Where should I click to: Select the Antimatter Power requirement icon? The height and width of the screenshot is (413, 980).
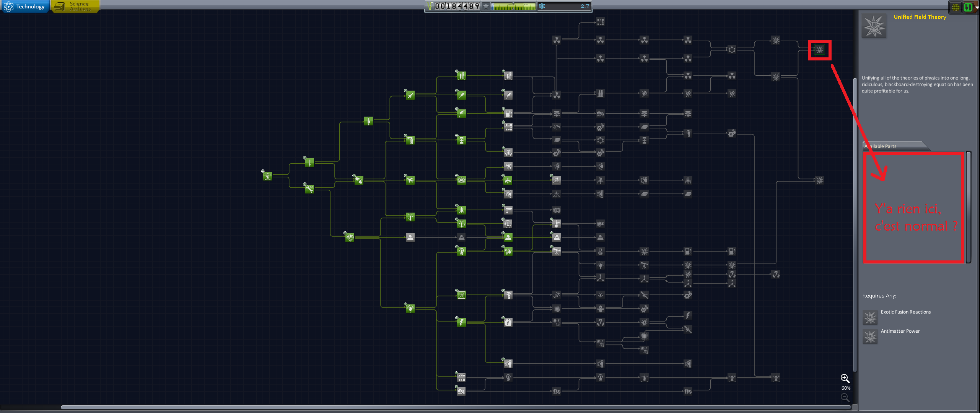(x=870, y=337)
